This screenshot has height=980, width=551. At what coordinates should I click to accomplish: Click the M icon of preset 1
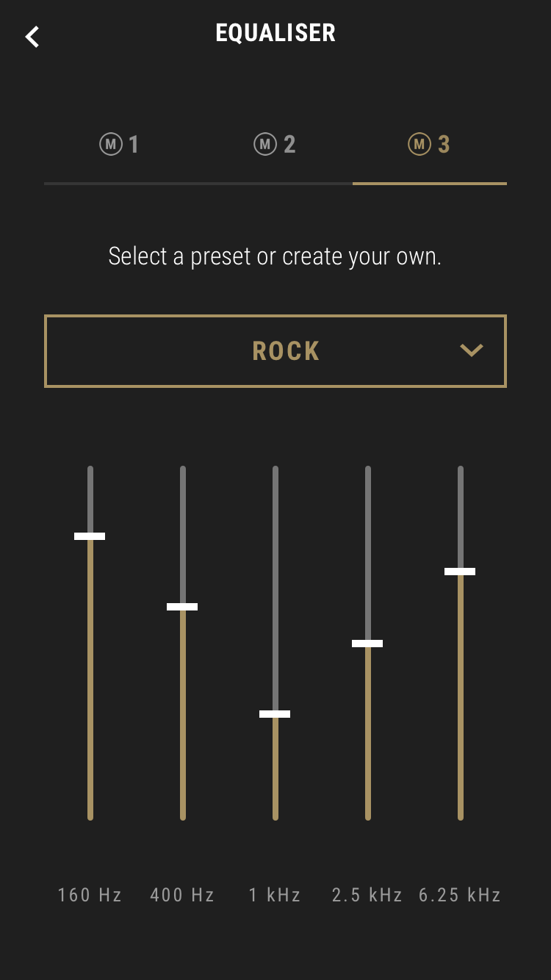pos(109,144)
